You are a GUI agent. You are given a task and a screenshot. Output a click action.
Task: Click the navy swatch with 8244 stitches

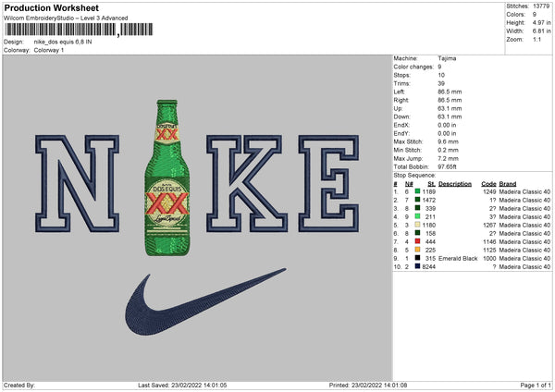pos(417,266)
